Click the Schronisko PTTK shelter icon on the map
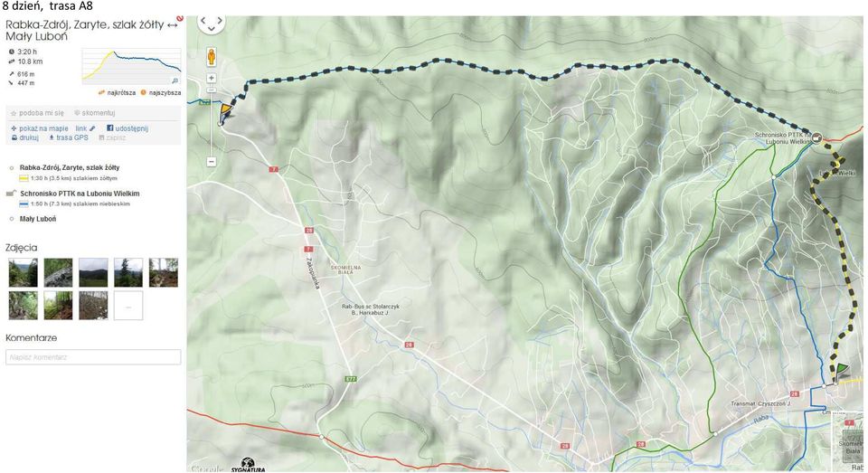The width and height of the screenshot is (868, 473). (x=816, y=138)
